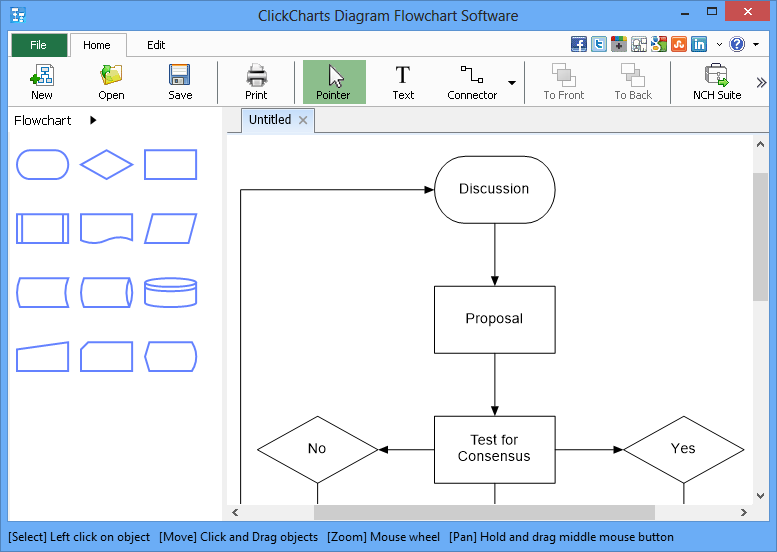Open the help icon dropdown arrow
This screenshot has height=552, width=777.
tap(756, 44)
